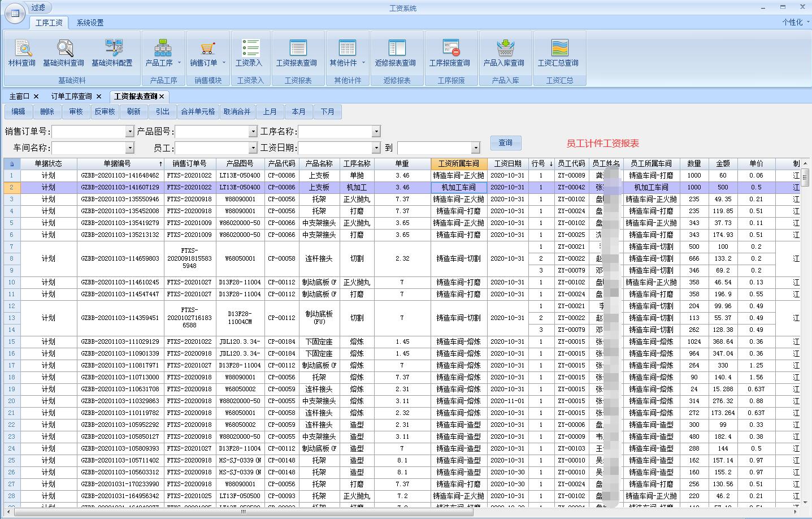Expand the 产品工序 dropdown arrow

tap(180, 63)
